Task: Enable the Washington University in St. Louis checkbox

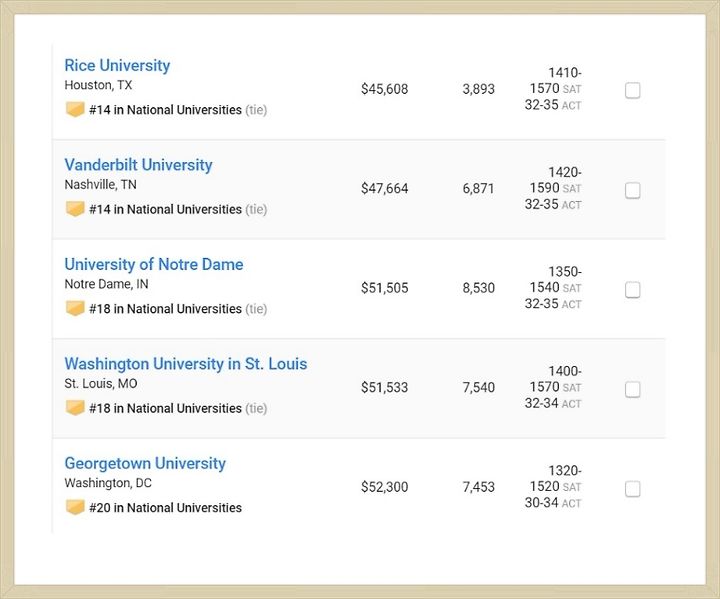Action: (632, 390)
